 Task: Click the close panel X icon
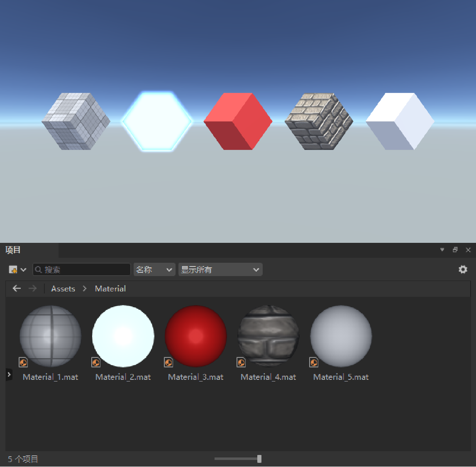click(469, 250)
